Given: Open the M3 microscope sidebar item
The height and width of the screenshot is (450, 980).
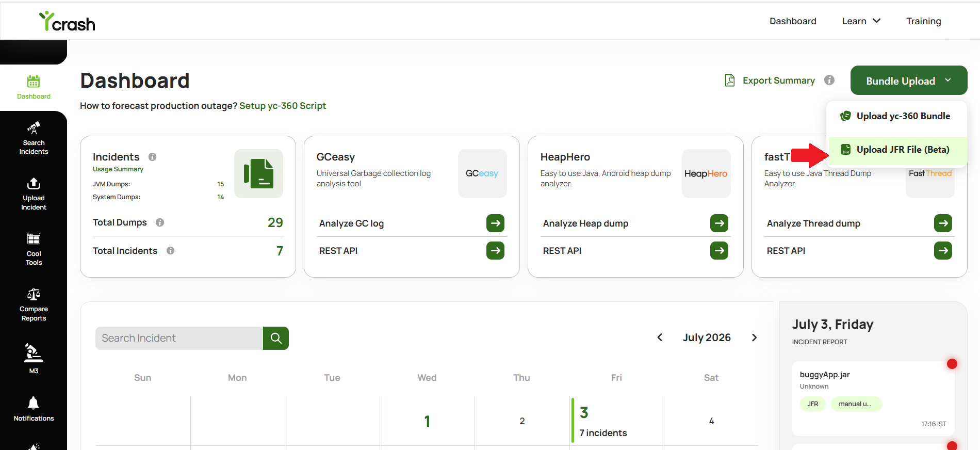Looking at the screenshot, I should 34,359.
